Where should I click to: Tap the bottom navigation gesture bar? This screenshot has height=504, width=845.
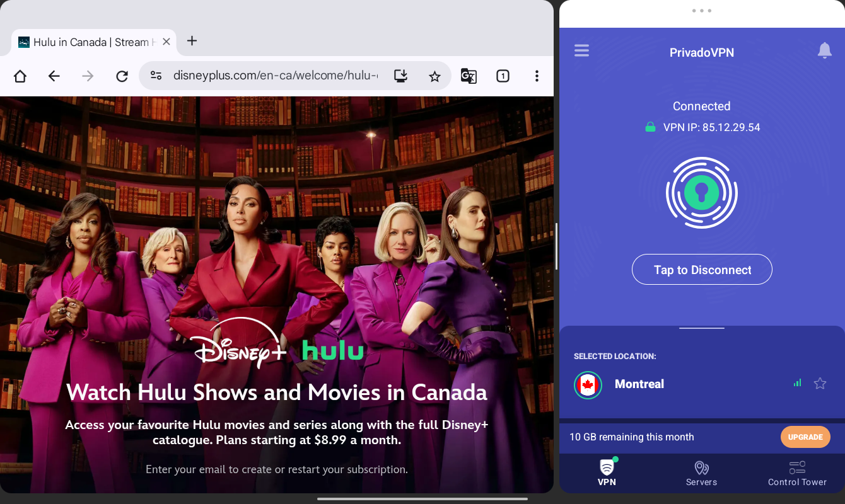(422, 499)
